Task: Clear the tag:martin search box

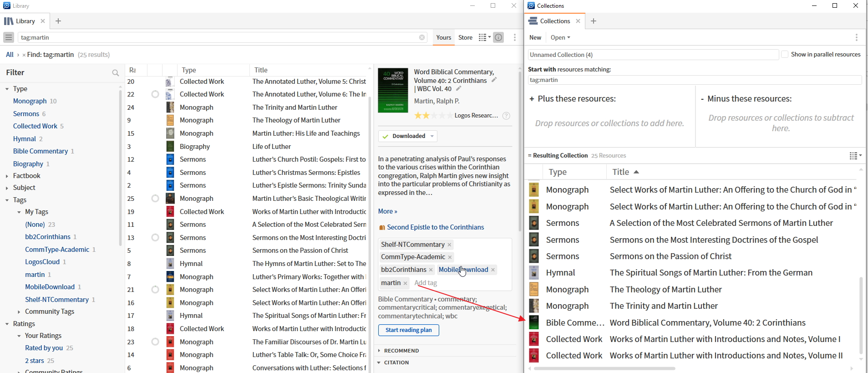Action: point(422,37)
